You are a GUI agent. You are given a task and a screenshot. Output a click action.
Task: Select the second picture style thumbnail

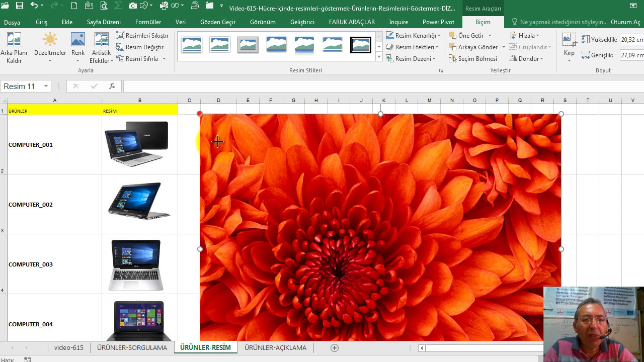point(220,45)
